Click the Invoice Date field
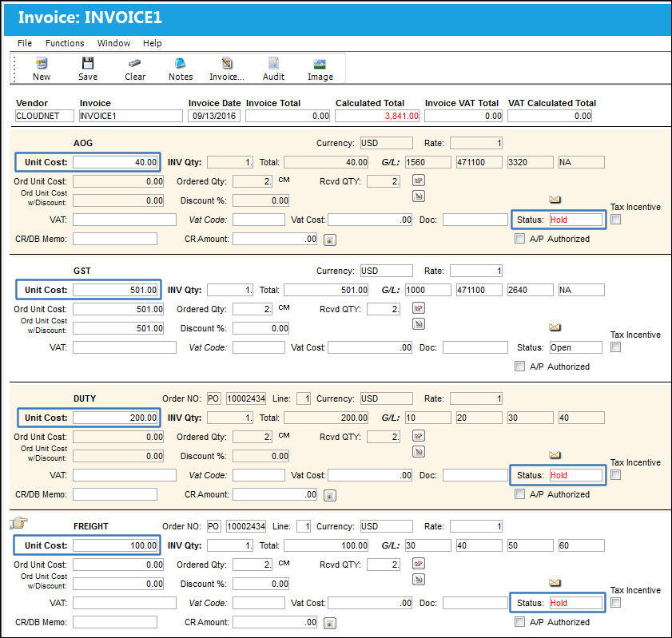This screenshot has height=638, width=672. [x=214, y=116]
